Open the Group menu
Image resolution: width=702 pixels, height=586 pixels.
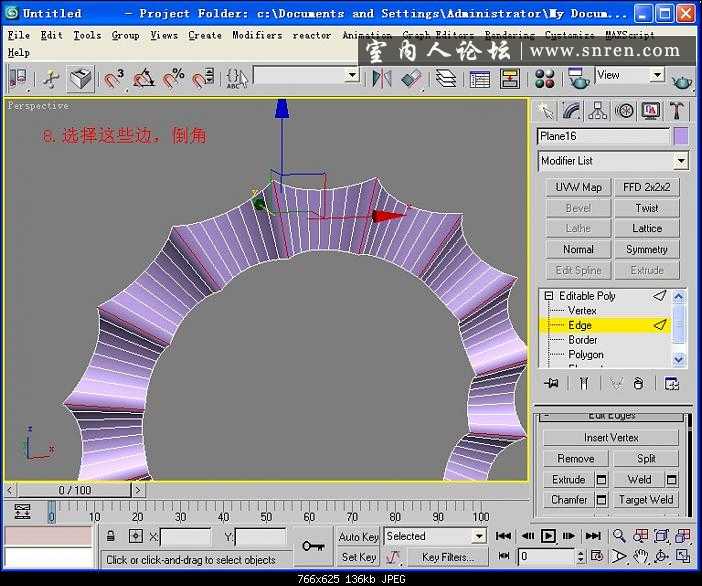(x=125, y=35)
